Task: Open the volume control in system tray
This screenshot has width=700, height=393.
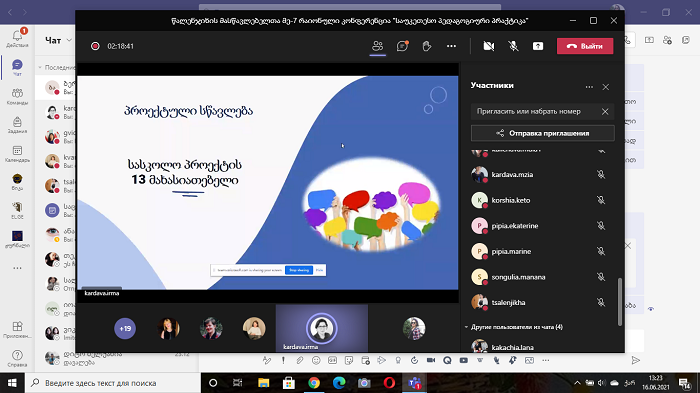Action: (601, 383)
